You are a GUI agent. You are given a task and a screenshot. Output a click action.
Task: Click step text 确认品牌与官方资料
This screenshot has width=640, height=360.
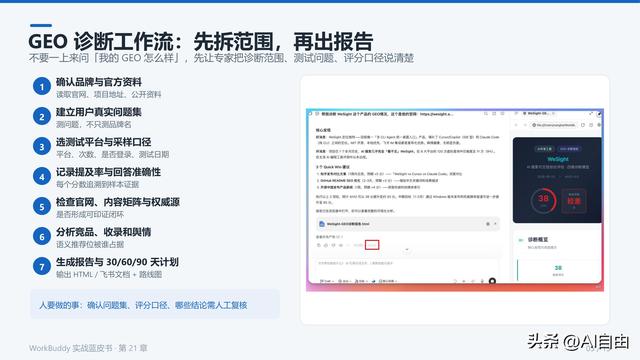[x=99, y=82]
